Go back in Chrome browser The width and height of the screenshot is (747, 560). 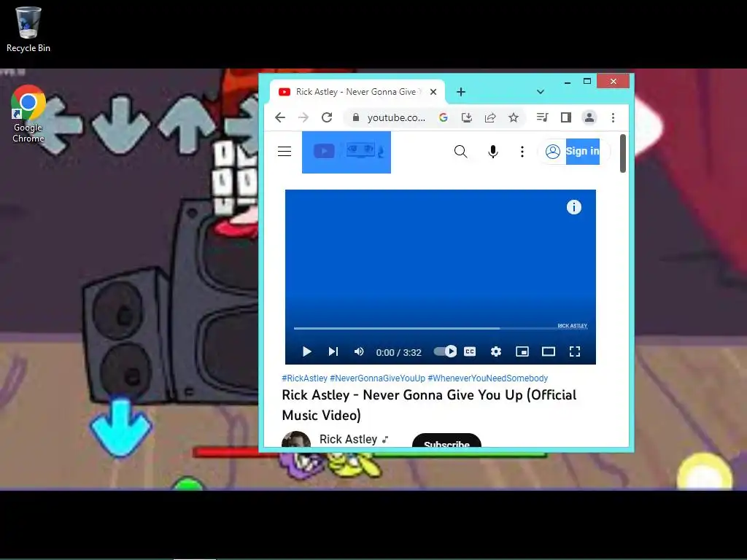[x=280, y=117]
